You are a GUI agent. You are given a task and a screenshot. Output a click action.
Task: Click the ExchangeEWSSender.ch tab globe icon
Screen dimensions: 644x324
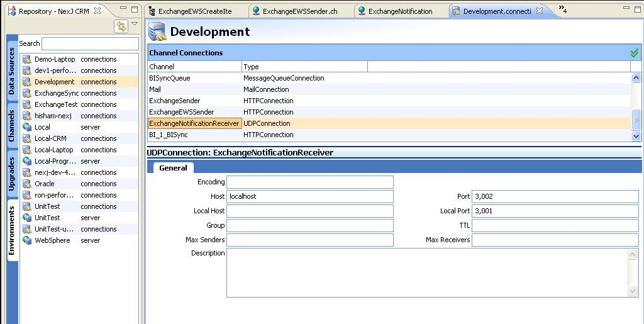256,11
